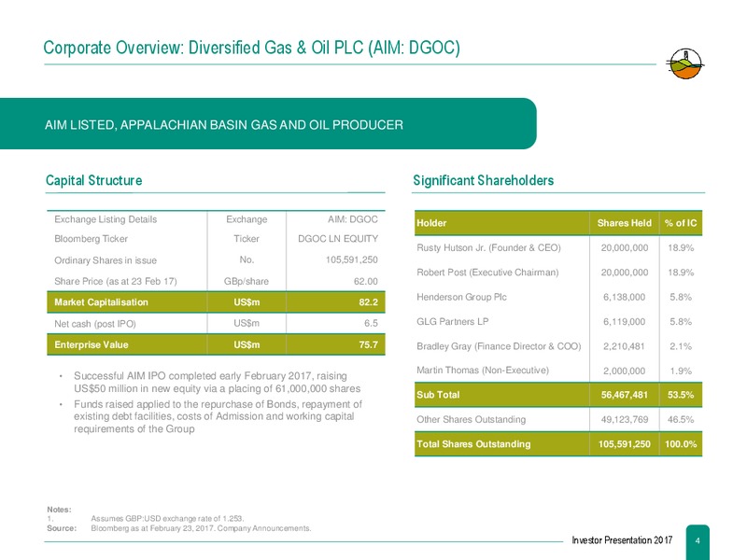Click the 82.2 market cap value
747x560 pixels.
368,301
